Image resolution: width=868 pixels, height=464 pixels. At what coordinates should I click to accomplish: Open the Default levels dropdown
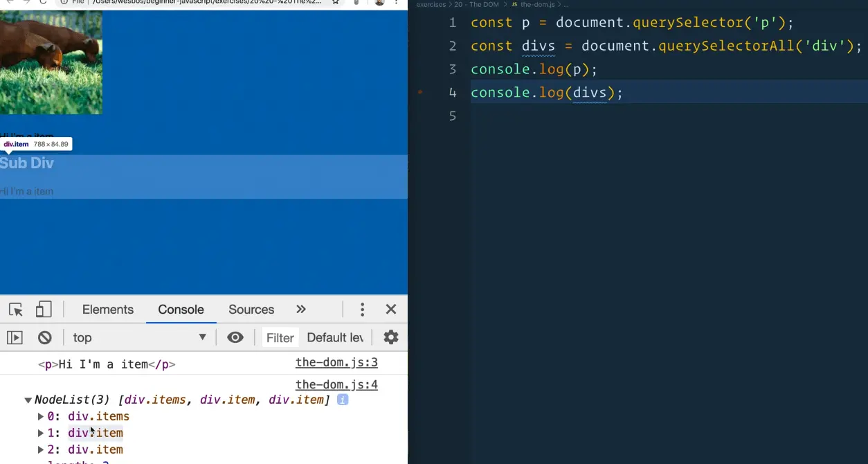click(335, 337)
